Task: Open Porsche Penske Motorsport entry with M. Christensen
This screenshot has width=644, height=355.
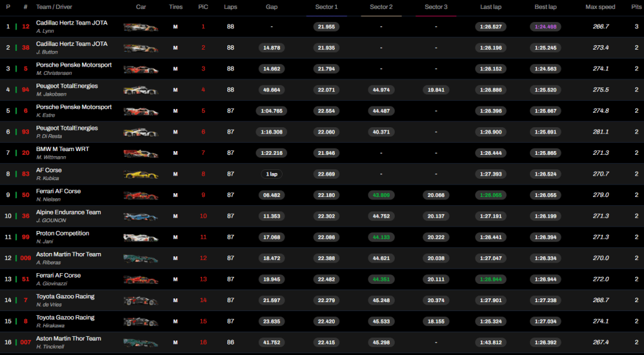Action: 74,65
